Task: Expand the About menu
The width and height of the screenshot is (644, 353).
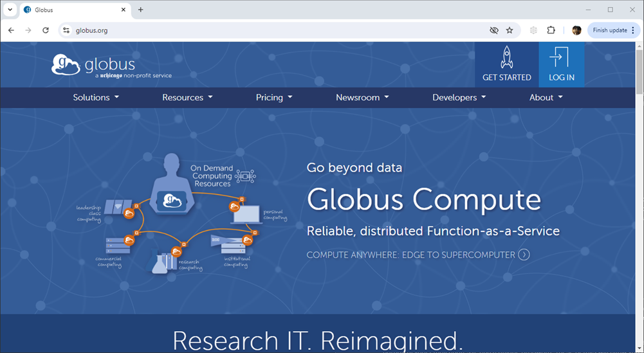Action: (546, 98)
